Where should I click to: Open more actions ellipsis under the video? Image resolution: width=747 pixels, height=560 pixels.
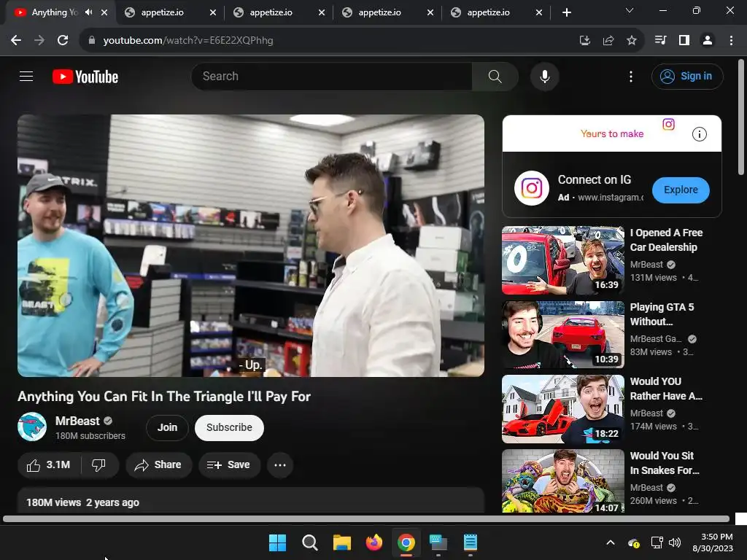coord(280,464)
